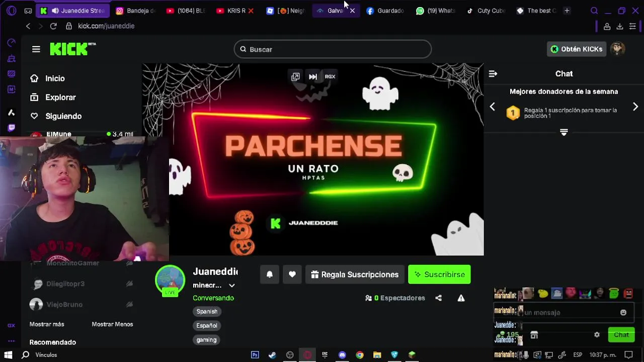This screenshot has height=362, width=644.
Task: Close the Galva browser tab
Action: click(352, 11)
